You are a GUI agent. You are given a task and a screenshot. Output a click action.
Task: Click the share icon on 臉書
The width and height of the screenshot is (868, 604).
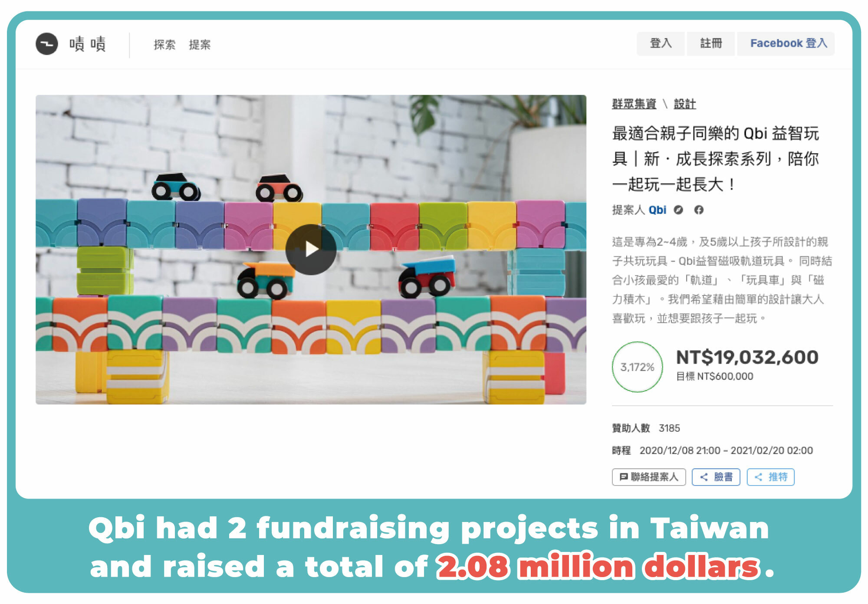click(704, 477)
